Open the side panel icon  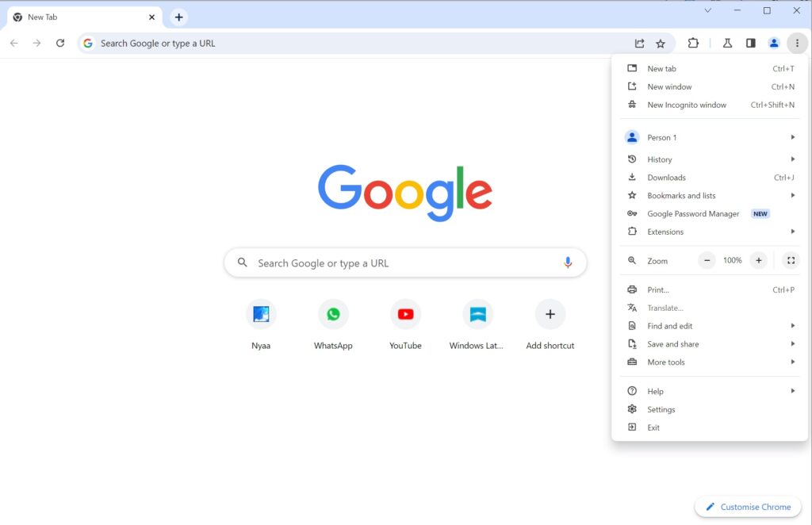coord(750,43)
